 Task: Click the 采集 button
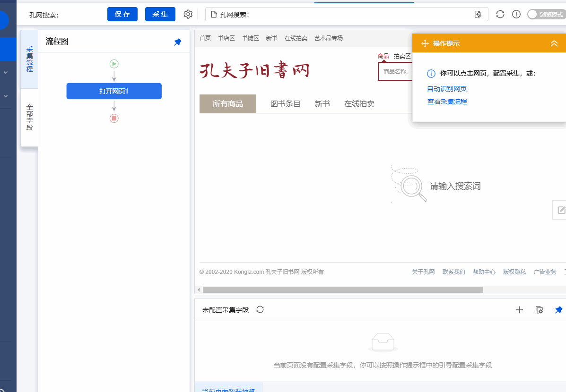[x=160, y=15]
